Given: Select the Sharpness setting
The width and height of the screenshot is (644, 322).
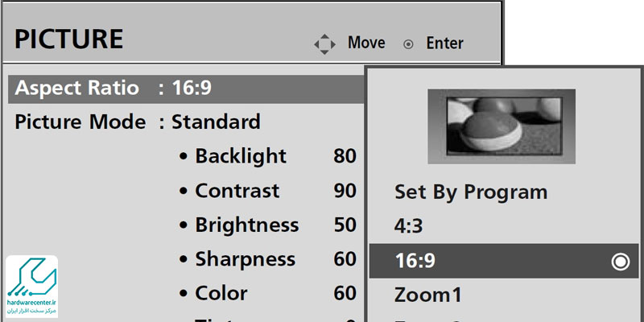Looking at the screenshot, I should (245, 260).
